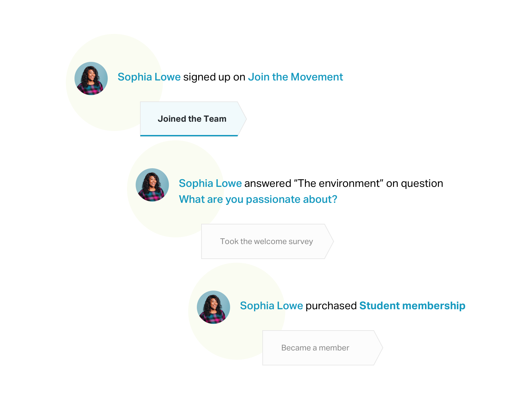Open the What are you passionate about? question
Viewport: 532px width, 399px height.
click(258, 199)
